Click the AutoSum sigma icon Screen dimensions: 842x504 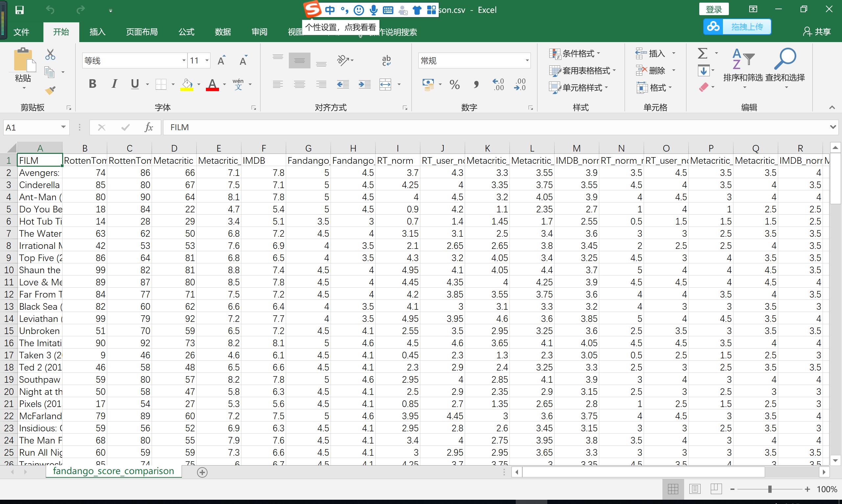[x=703, y=53]
